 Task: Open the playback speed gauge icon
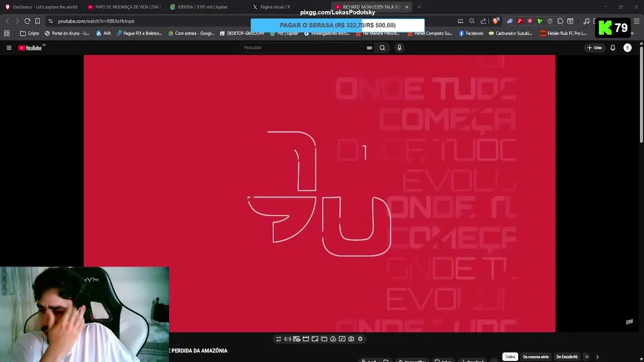pyautogui.click(x=333, y=339)
